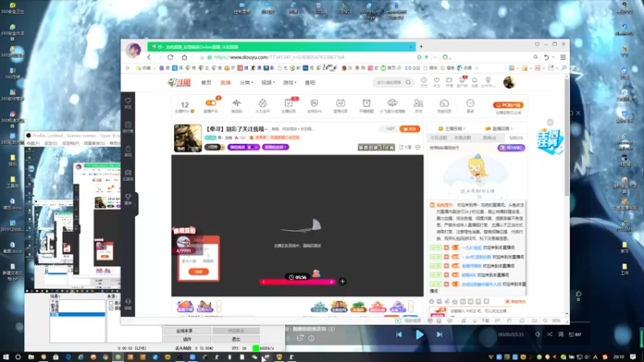Click the orange PC client button

click(x=508, y=105)
